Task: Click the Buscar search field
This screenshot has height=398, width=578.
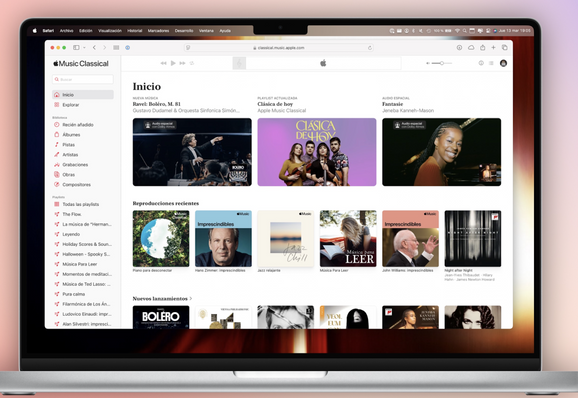Action: pos(83,79)
